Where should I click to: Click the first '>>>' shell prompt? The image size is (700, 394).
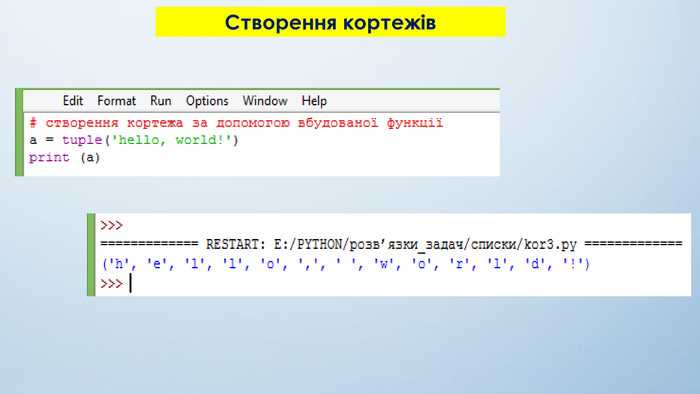[x=112, y=225]
